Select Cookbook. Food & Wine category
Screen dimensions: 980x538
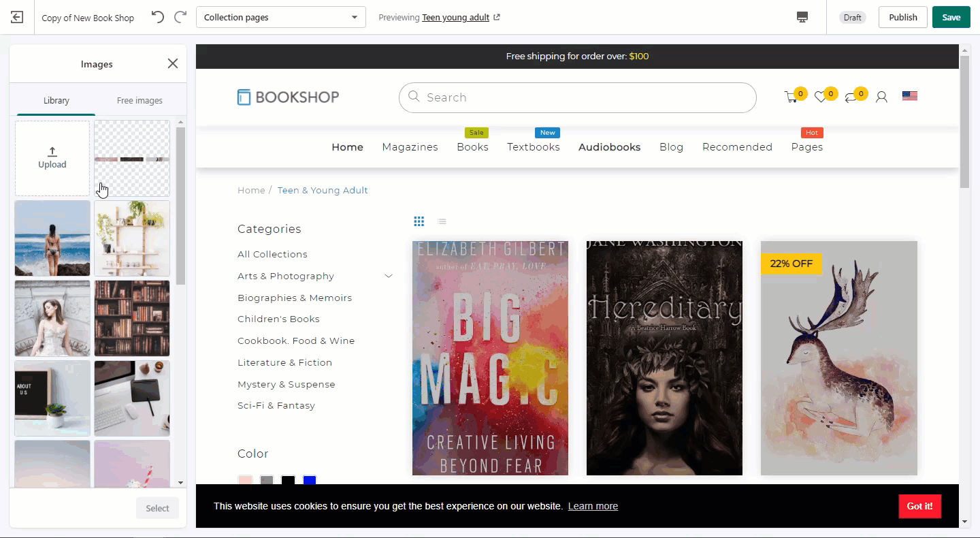[x=296, y=341]
